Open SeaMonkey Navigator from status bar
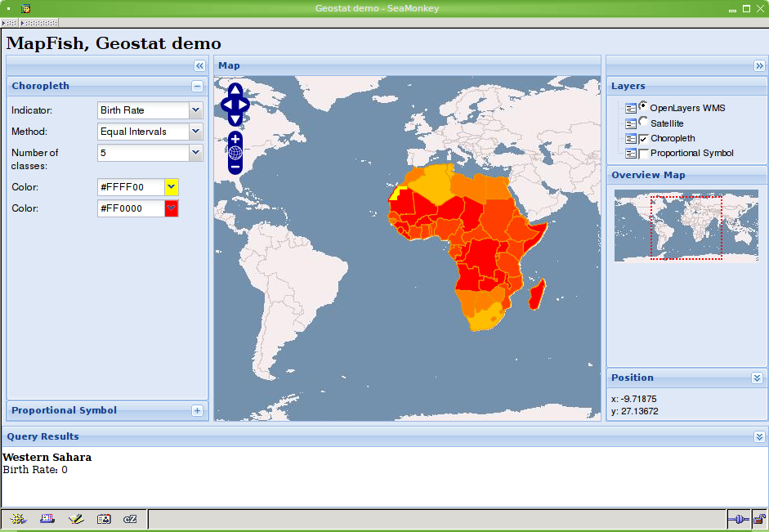This screenshot has height=532, width=769. coord(19,519)
